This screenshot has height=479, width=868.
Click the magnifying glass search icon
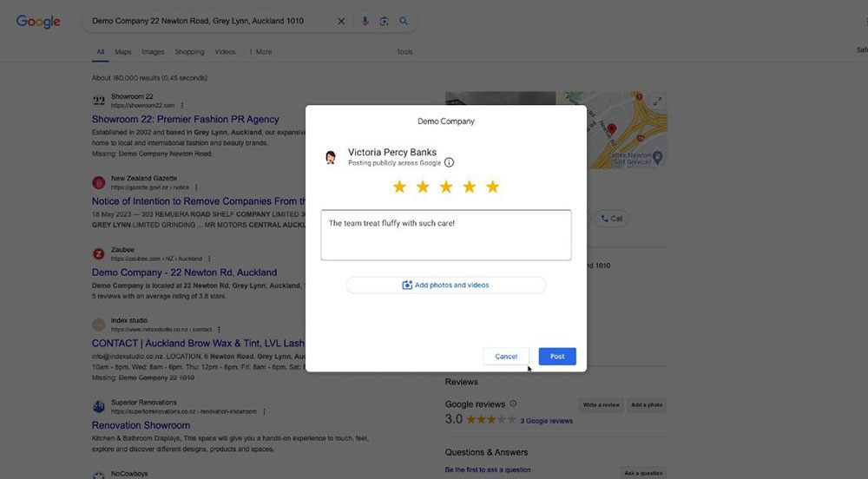pos(404,21)
